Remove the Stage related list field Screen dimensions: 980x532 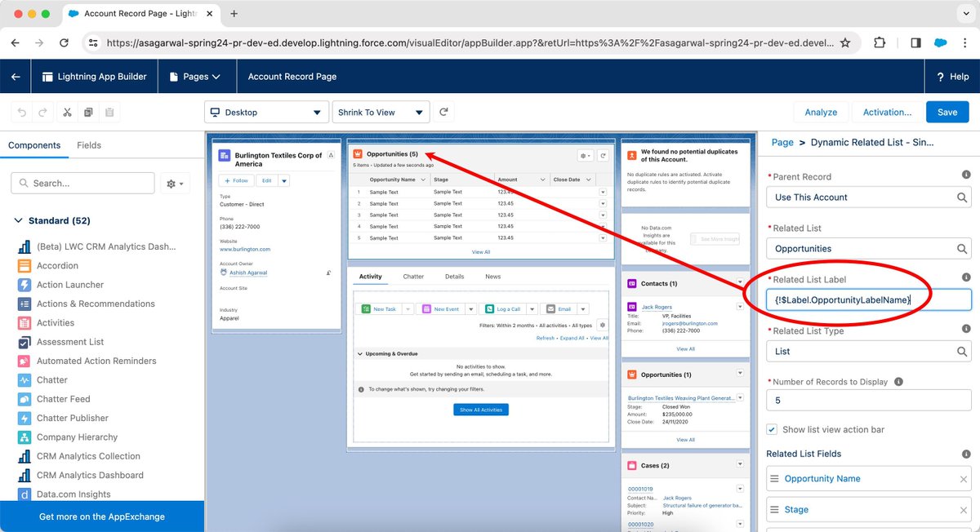964,510
